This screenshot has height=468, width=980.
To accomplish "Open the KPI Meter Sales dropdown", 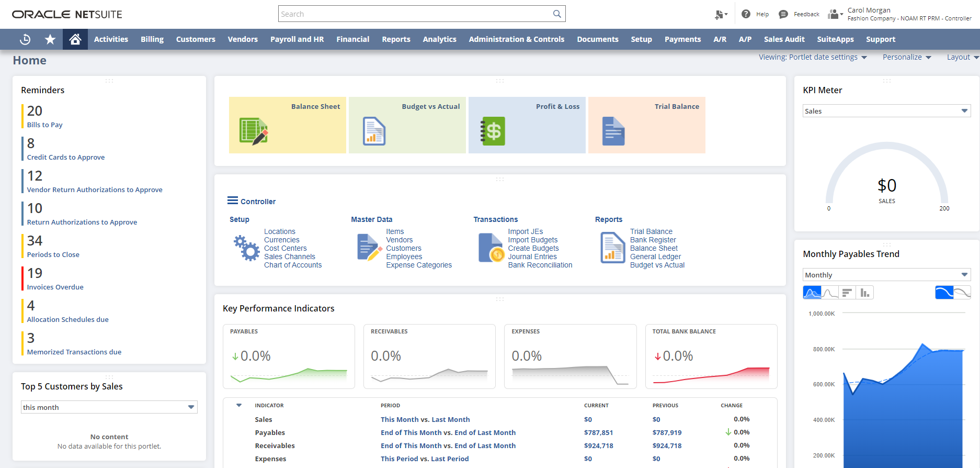I will click(x=887, y=111).
